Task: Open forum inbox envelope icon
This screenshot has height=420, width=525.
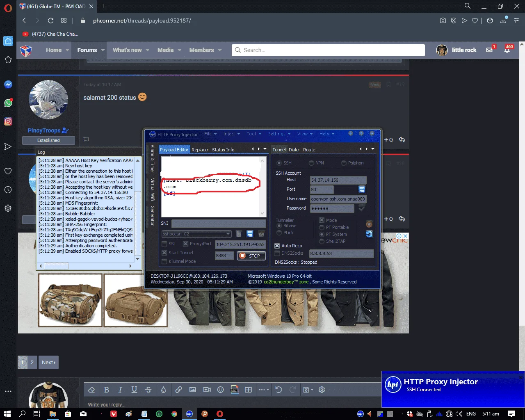Action: (x=489, y=50)
